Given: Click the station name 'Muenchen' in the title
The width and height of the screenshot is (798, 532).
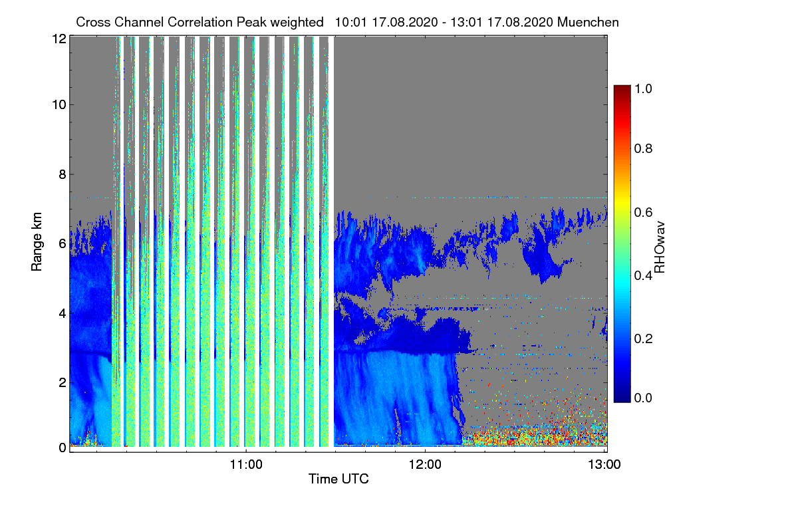Looking at the screenshot, I should click(x=589, y=22).
